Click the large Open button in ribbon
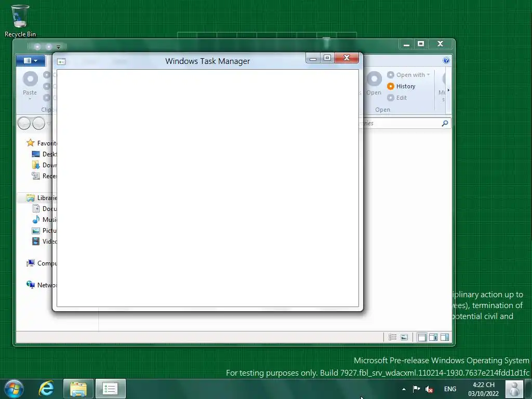Viewport: 532px width, 399px height. [374, 84]
